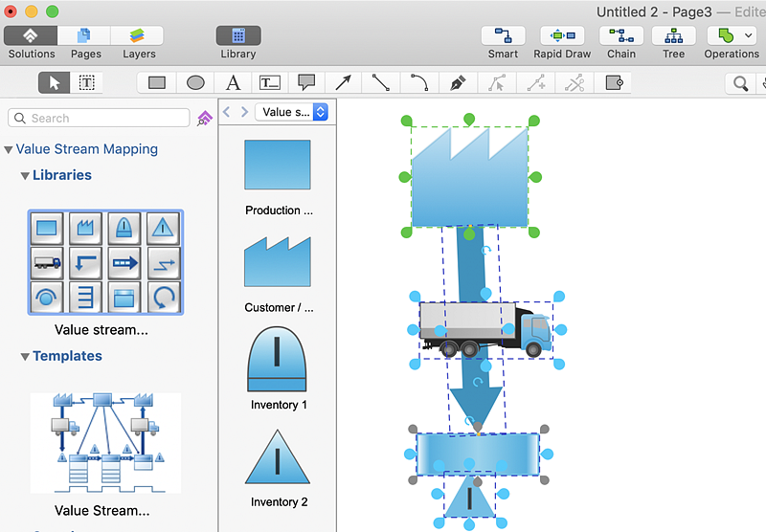Pick the Text tool
The width and height of the screenshot is (766, 532).
tap(233, 83)
